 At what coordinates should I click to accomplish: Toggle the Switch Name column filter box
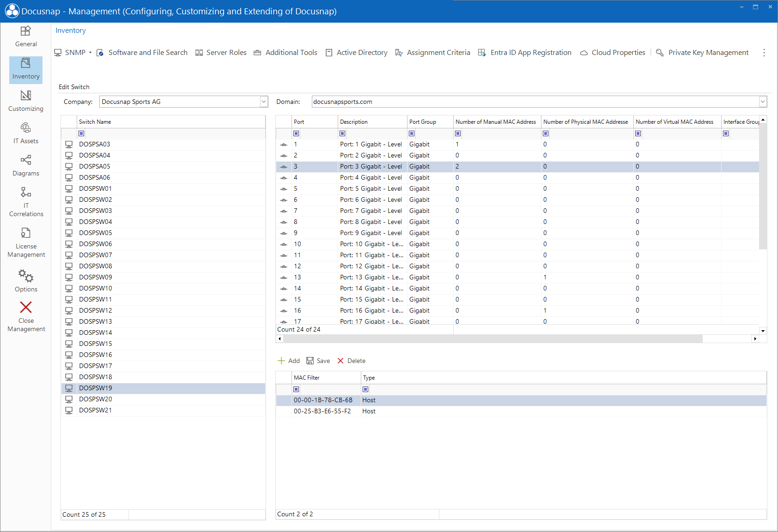(81, 133)
